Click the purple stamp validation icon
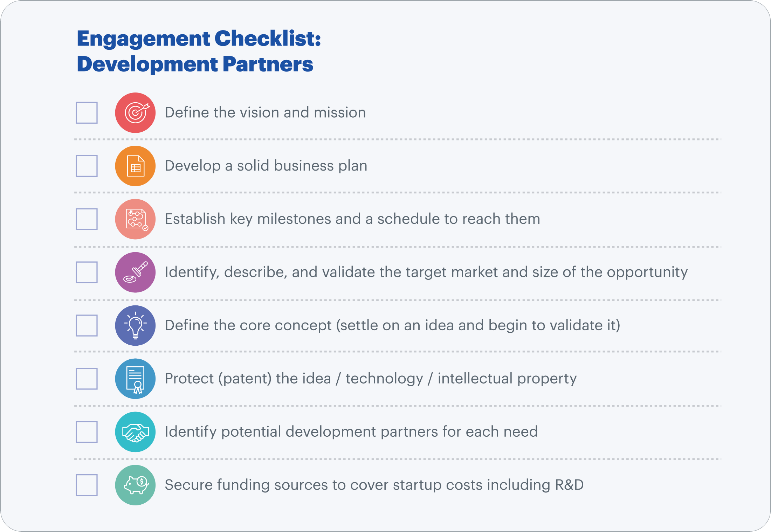This screenshot has height=532, width=771. pos(135,272)
